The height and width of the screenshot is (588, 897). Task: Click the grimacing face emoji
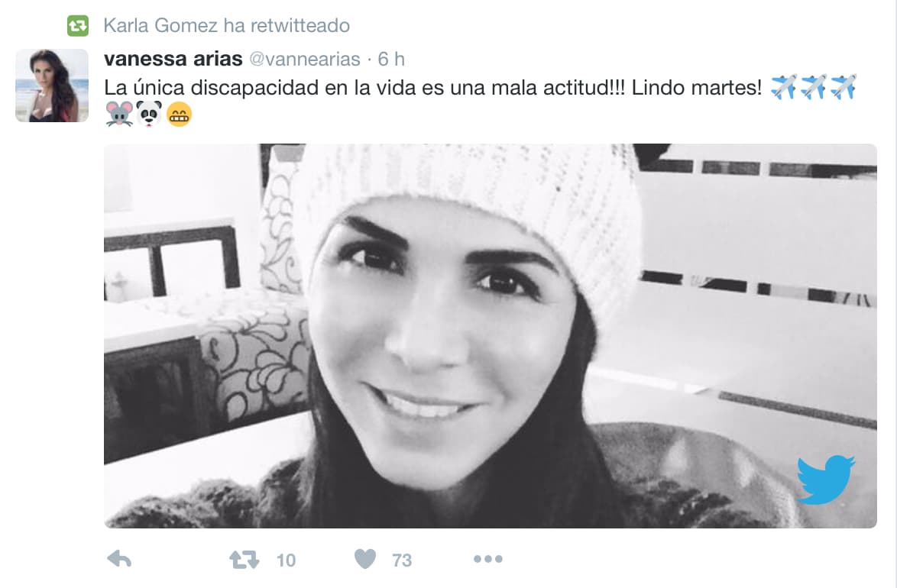point(179,114)
